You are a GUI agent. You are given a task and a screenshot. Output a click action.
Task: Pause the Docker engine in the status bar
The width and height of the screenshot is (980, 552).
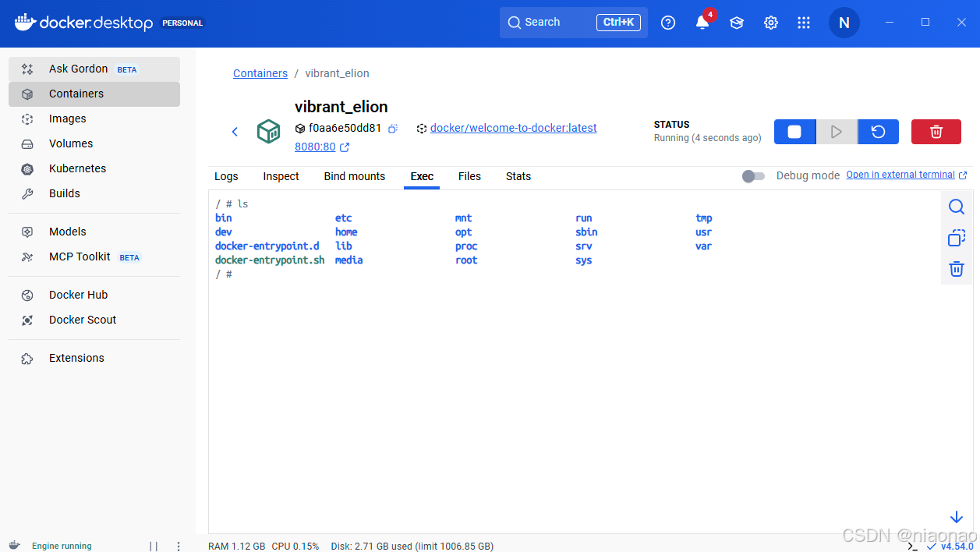pos(154,547)
